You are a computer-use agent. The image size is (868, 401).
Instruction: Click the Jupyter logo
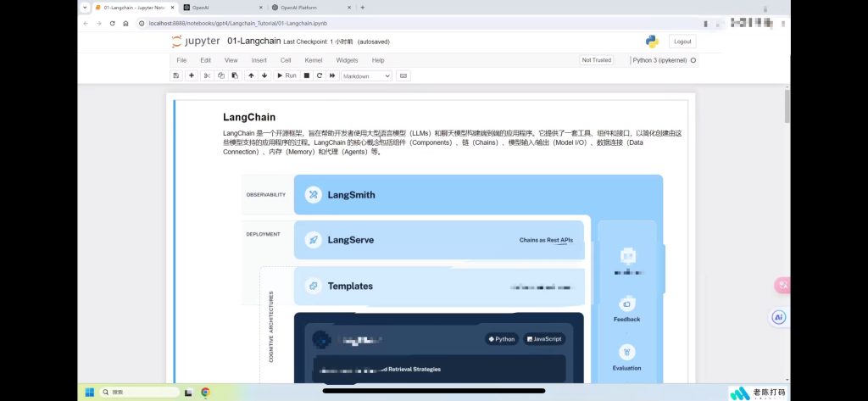click(196, 42)
